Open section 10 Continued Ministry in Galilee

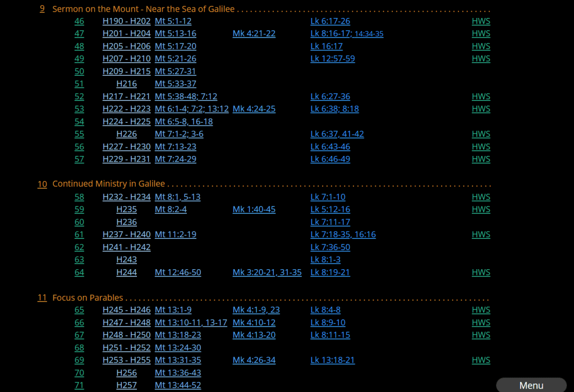(x=42, y=184)
